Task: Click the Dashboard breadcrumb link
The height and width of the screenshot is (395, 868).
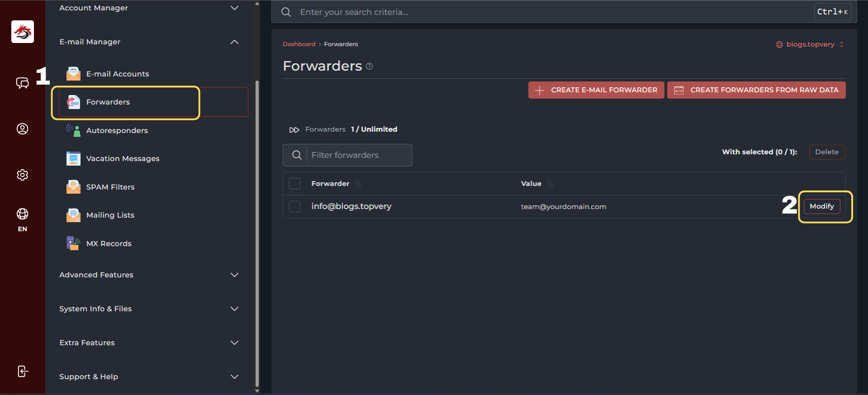Action: click(x=299, y=44)
